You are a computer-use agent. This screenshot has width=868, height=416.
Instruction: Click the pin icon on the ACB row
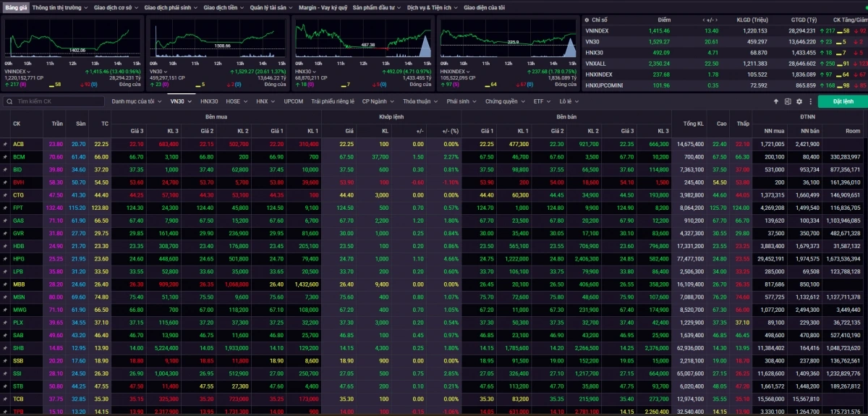point(5,144)
